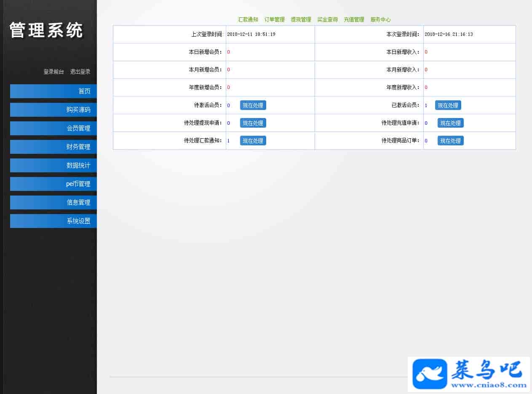Open the 系统设置 sidebar menu
Image resolution: width=532 pixels, height=394 pixels.
pyautogui.click(x=53, y=221)
